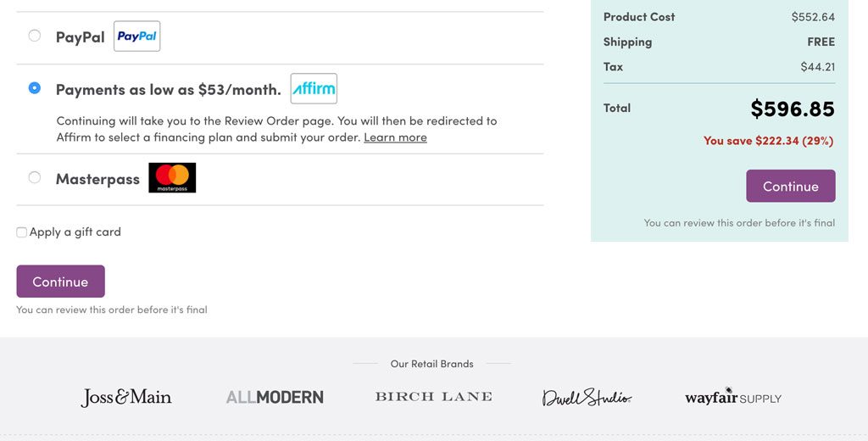Click Continue button below gift card option
The width and height of the screenshot is (868, 441).
[x=60, y=282]
